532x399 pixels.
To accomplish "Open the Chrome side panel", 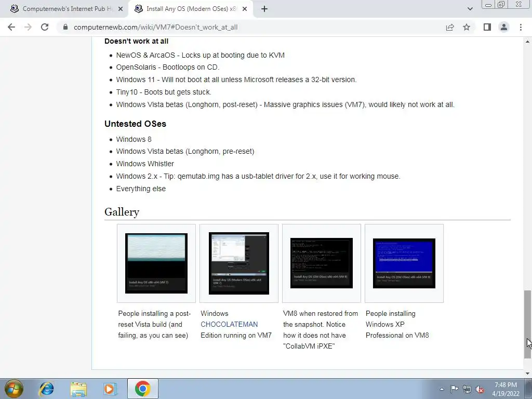I will point(487,27).
